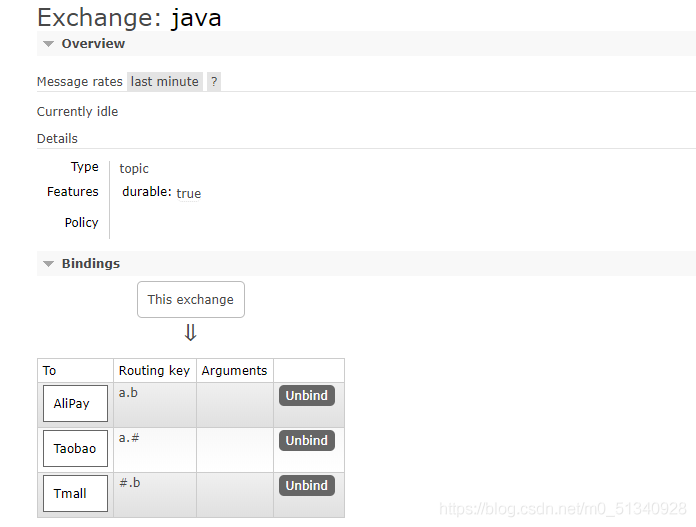Click the Arguments column header

click(x=234, y=371)
